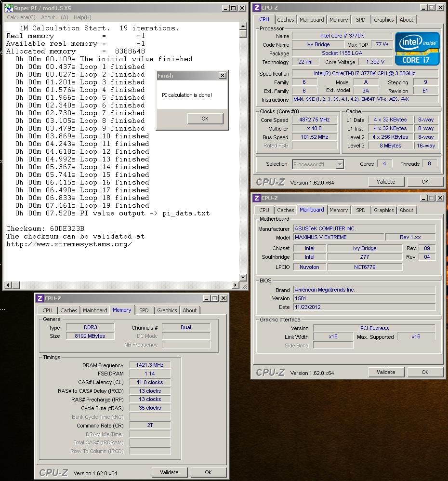Switch to SPD tab in the CPU window
Screen dimensions: 448x481
(x=361, y=20)
